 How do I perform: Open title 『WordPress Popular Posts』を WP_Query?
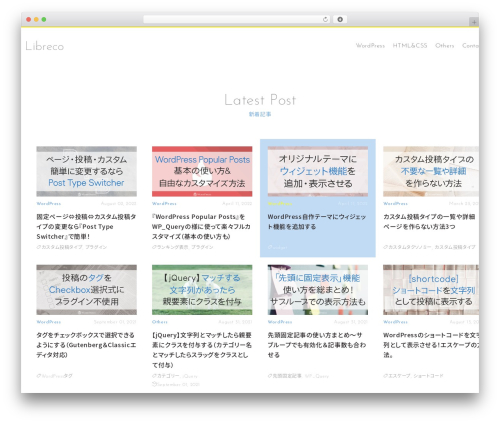[201, 227]
